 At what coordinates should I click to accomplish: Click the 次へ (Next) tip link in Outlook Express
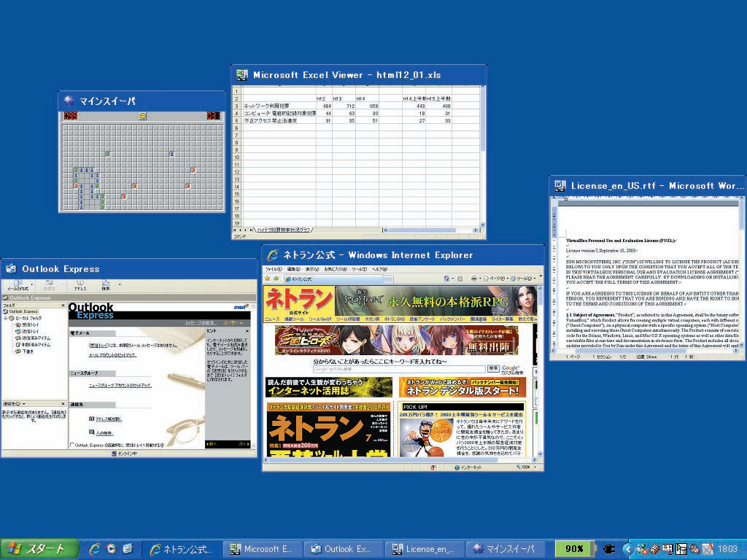point(243,444)
